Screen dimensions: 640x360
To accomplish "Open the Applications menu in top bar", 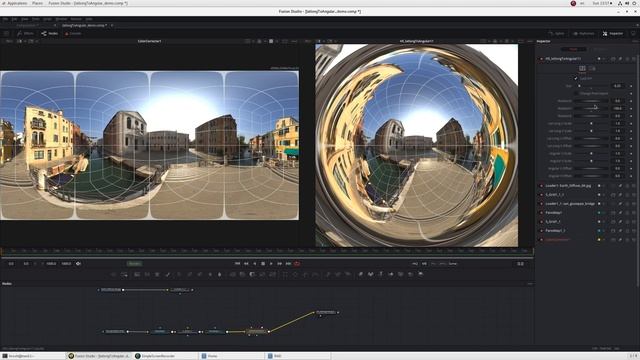I will 18,3.
